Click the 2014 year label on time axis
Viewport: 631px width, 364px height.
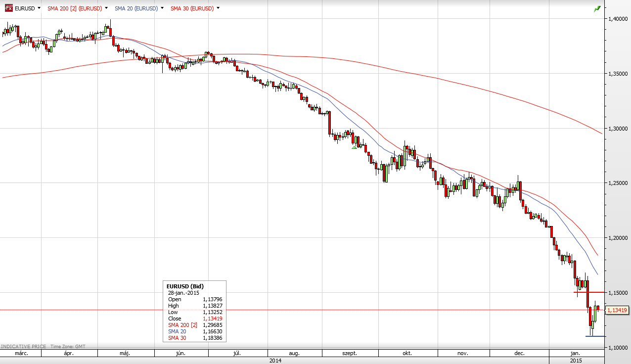(275, 361)
